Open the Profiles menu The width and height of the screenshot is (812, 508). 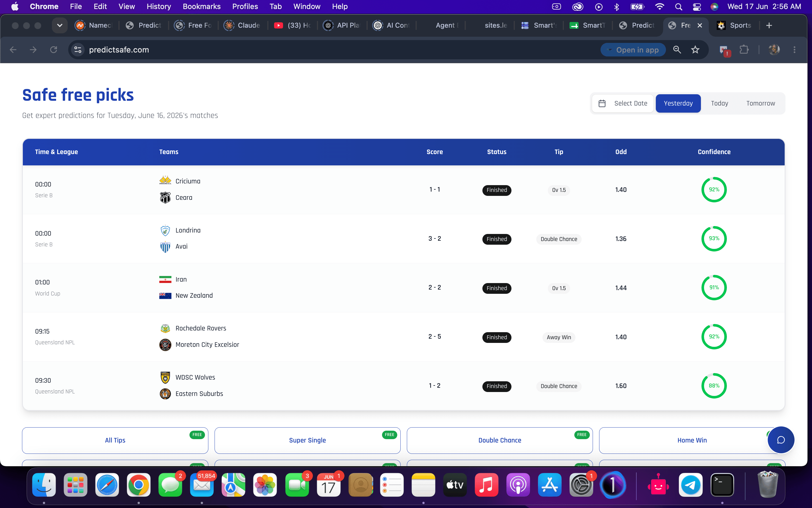[245, 6]
